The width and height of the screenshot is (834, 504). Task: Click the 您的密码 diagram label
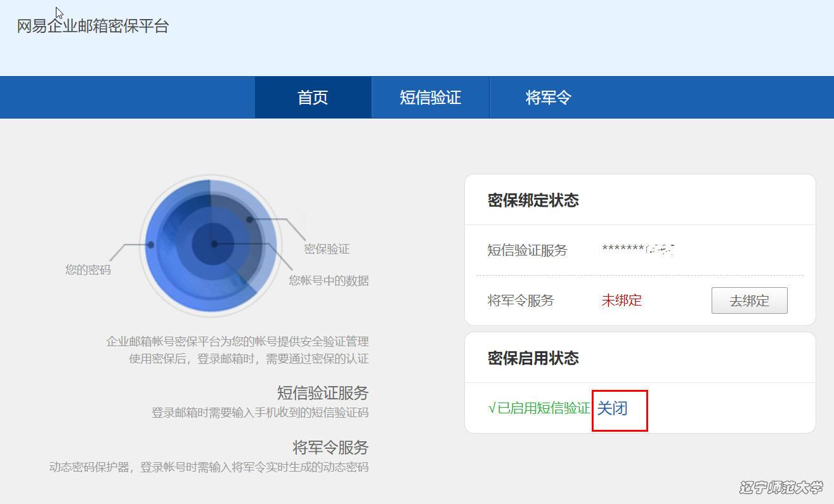pos(88,269)
